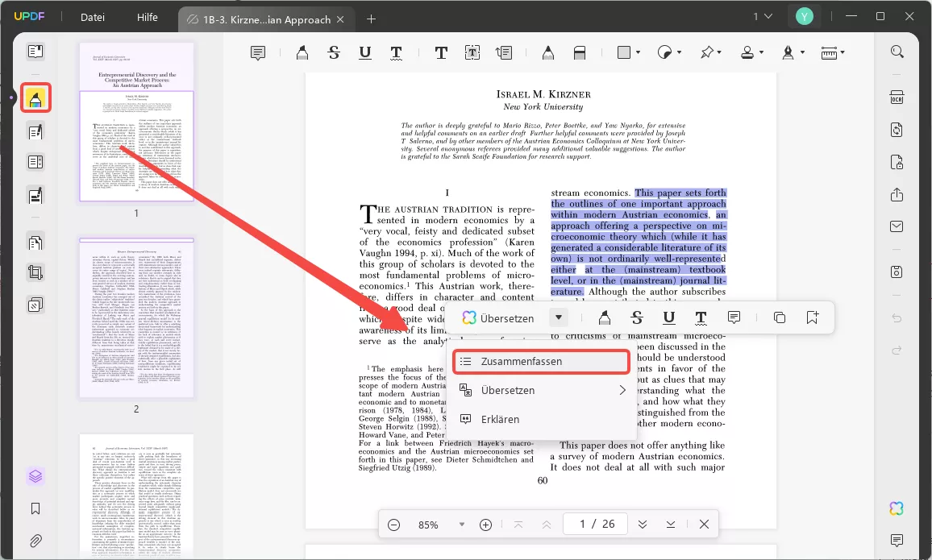Select the Text box tool

472,53
